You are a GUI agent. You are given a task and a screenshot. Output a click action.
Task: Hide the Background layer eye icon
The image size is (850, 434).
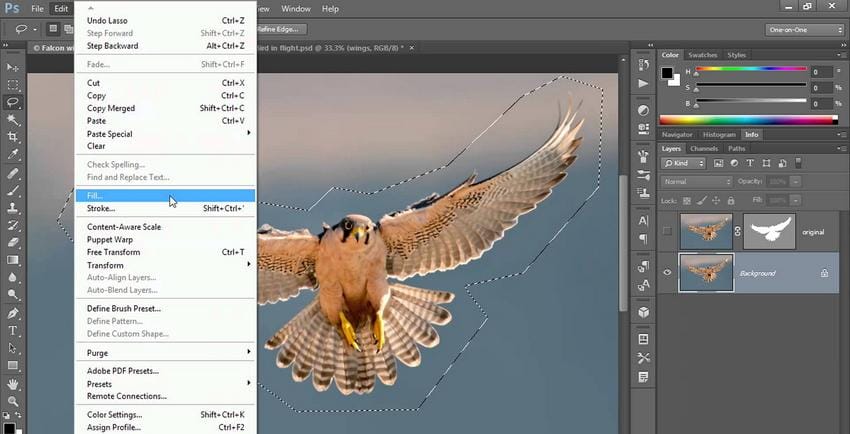click(667, 272)
